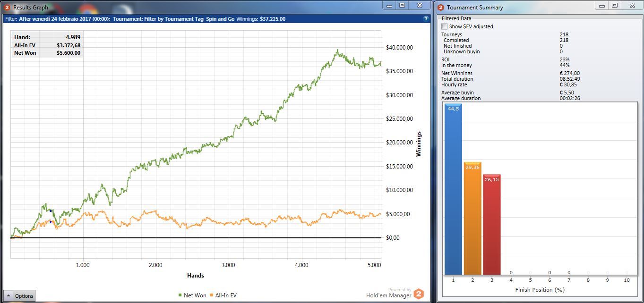
Task: Click the Average buyin value € 5,50
Action: (x=567, y=93)
